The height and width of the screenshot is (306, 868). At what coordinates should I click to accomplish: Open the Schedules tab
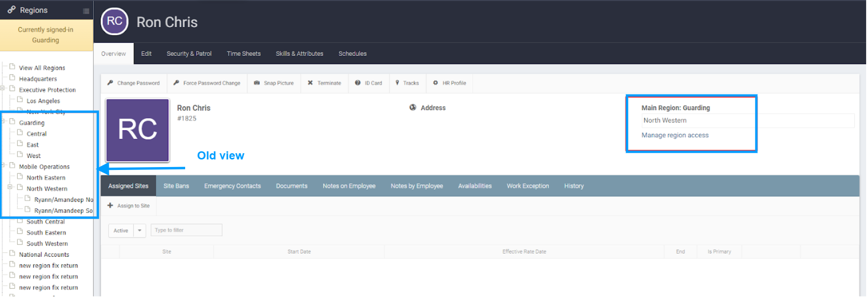click(x=353, y=53)
